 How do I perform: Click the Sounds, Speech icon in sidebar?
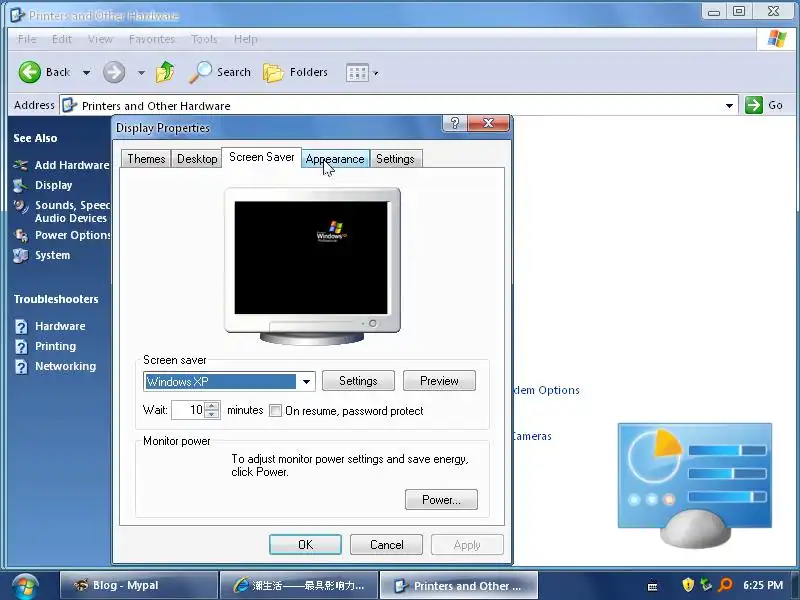[20, 206]
